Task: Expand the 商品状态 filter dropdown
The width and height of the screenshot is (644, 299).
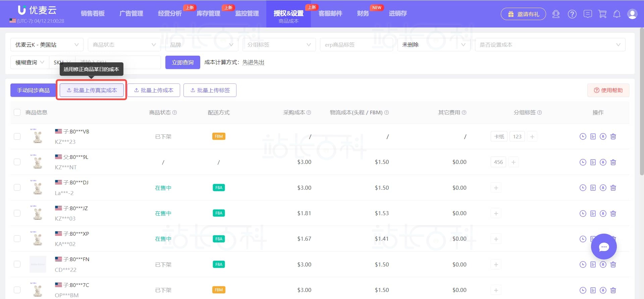Action: pyautogui.click(x=124, y=45)
